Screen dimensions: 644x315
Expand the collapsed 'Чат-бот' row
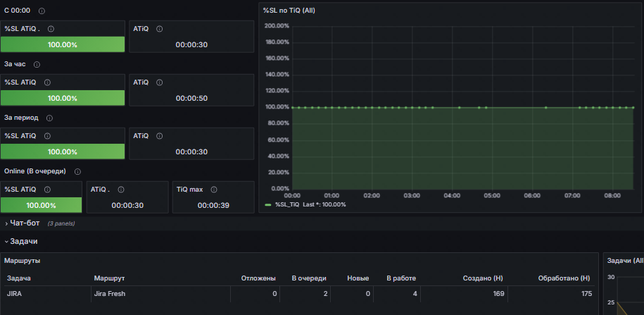(x=25, y=223)
